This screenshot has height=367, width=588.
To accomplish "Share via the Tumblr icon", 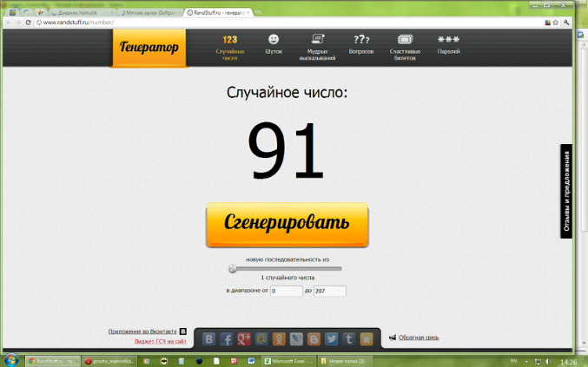I will 350,338.
